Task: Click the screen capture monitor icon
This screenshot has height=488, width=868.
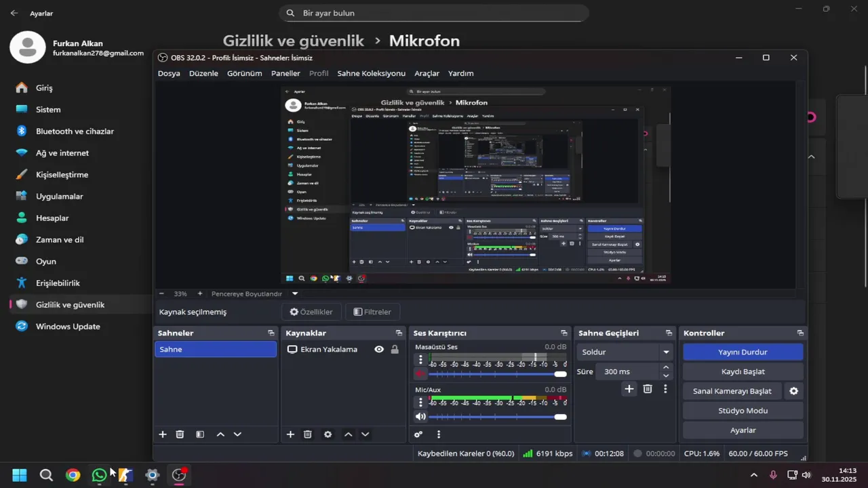Action: [x=292, y=349]
